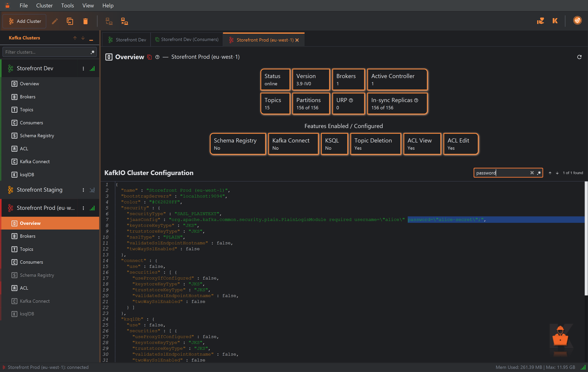The image size is (588, 372).
Task: Click the K logo icon in toolbar
Action: click(x=555, y=21)
